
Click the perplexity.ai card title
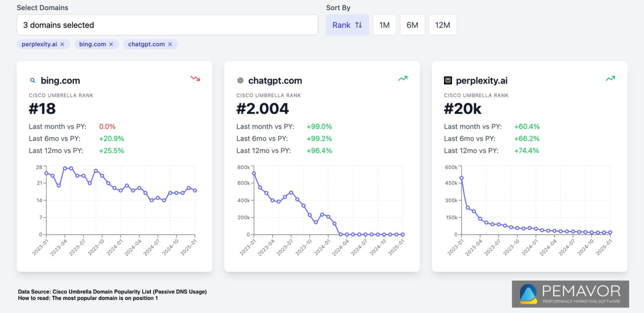tap(482, 81)
